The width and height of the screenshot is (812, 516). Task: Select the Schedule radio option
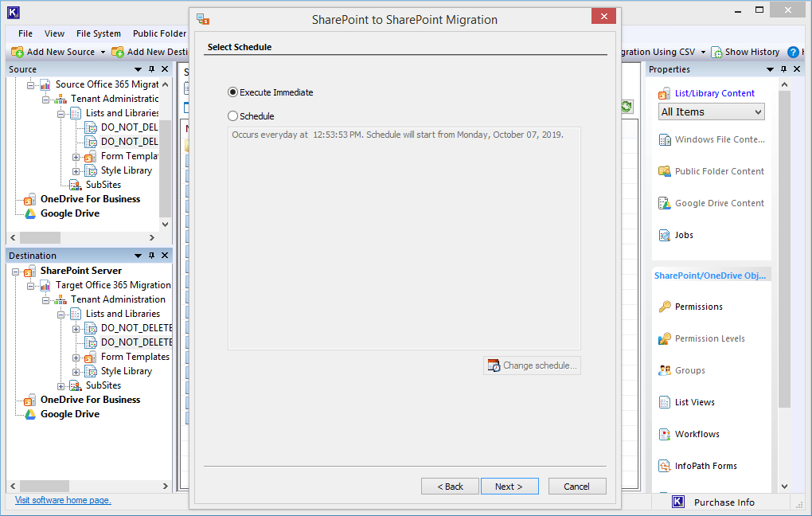coord(233,116)
